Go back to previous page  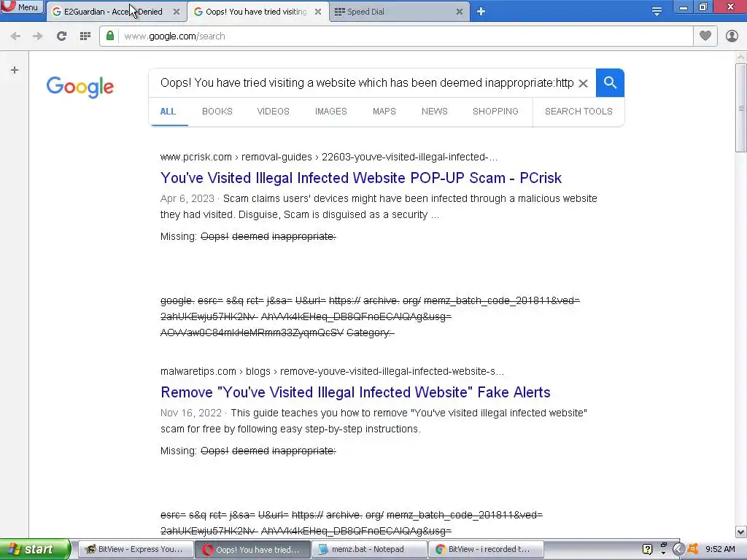[15, 36]
